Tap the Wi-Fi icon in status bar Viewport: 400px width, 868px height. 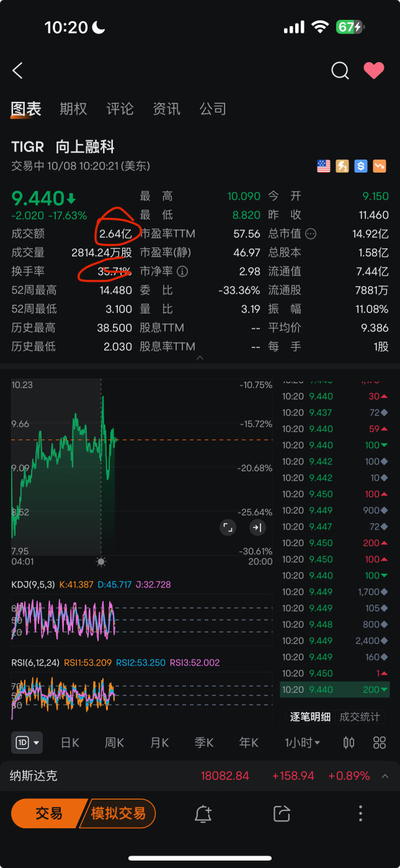[320, 27]
